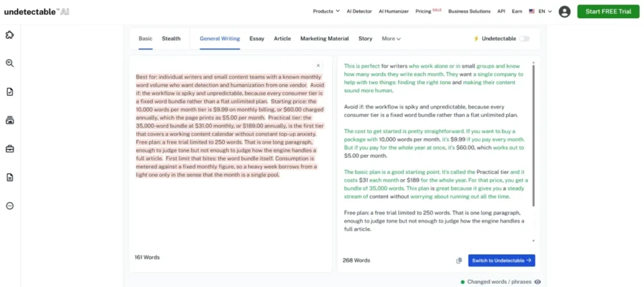Image resolution: width=644 pixels, height=287 pixels.
Task: Click the output scrollbar down arrow
Action: 533,241
